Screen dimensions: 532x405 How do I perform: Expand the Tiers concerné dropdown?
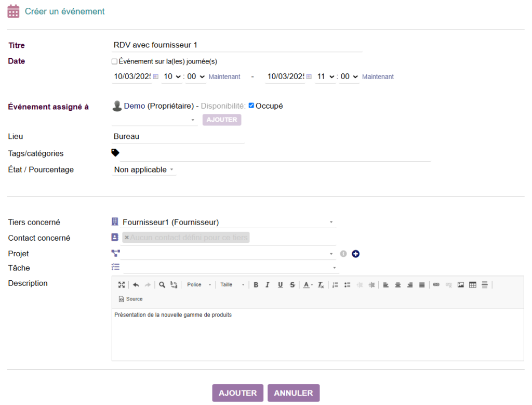click(331, 223)
